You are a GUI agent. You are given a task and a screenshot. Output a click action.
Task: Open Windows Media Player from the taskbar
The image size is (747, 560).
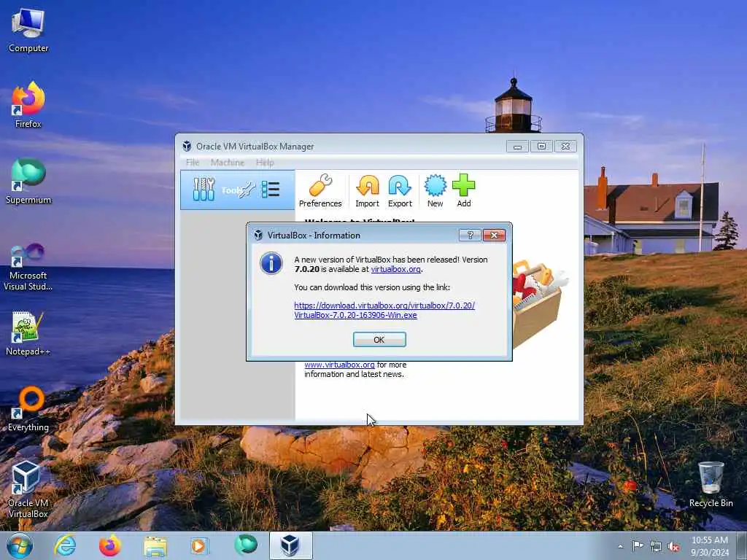tap(199, 545)
